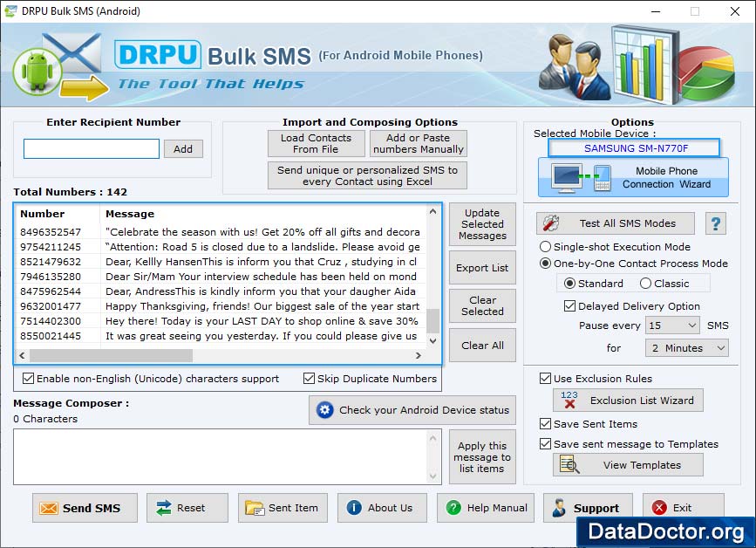Select row with number 8496352547
756x548 pixels.
221,232
